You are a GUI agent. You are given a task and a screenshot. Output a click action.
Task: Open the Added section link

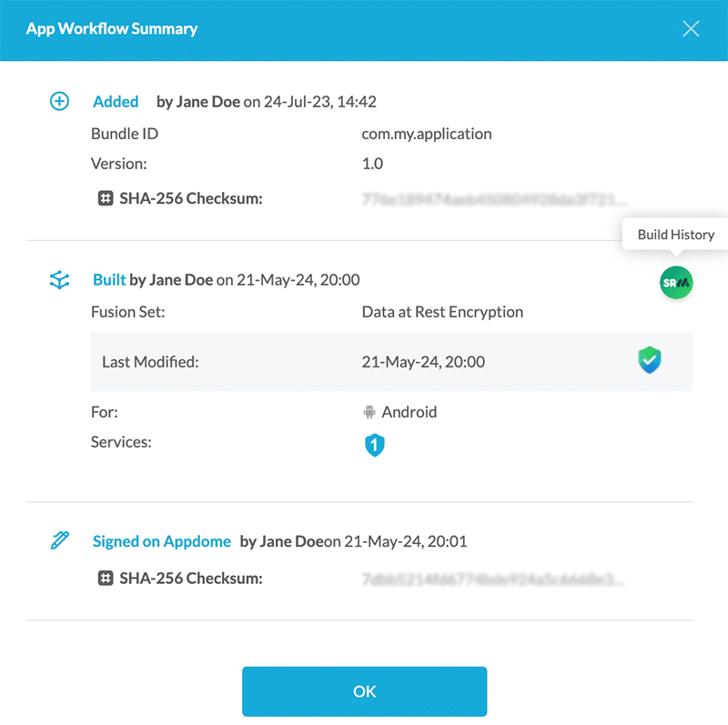pyautogui.click(x=116, y=101)
